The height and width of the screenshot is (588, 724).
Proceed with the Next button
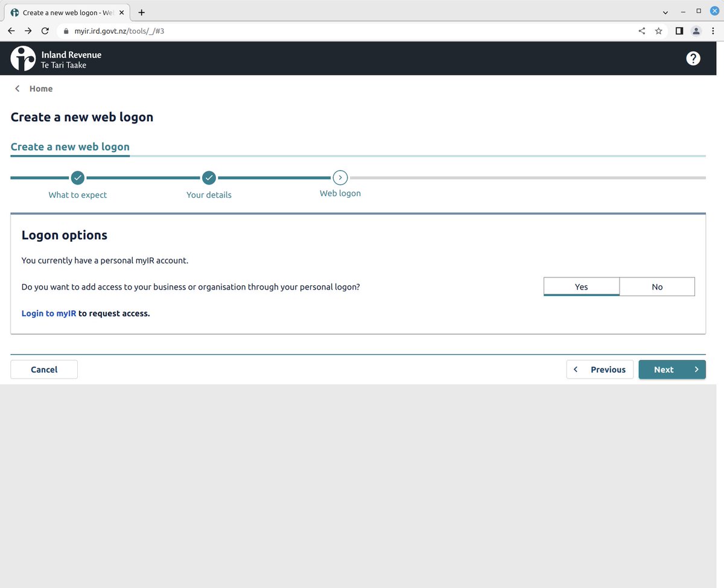(672, 370)
